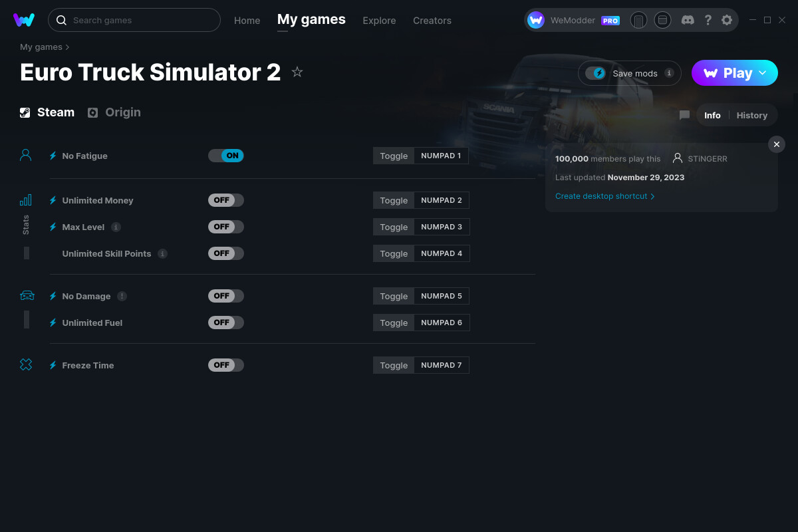
Task: Go to the Home tab
Action: point(247,21)
